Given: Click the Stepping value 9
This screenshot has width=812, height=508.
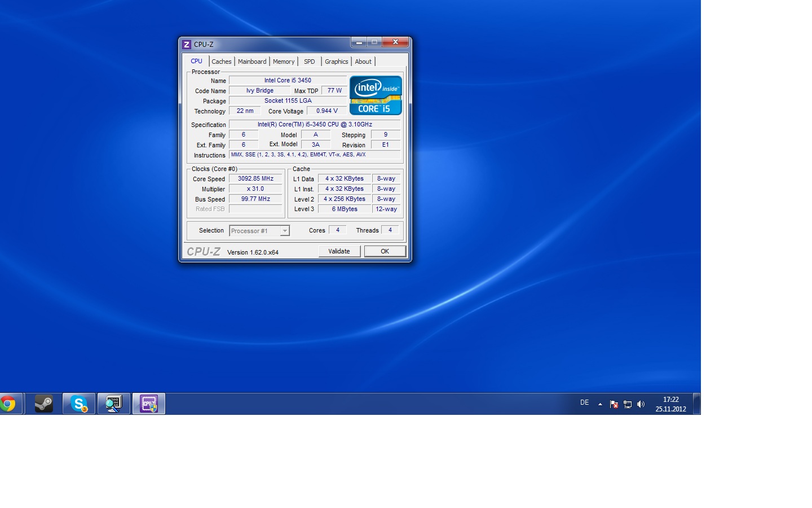Looking at the screenshot, I should point(386,135).
